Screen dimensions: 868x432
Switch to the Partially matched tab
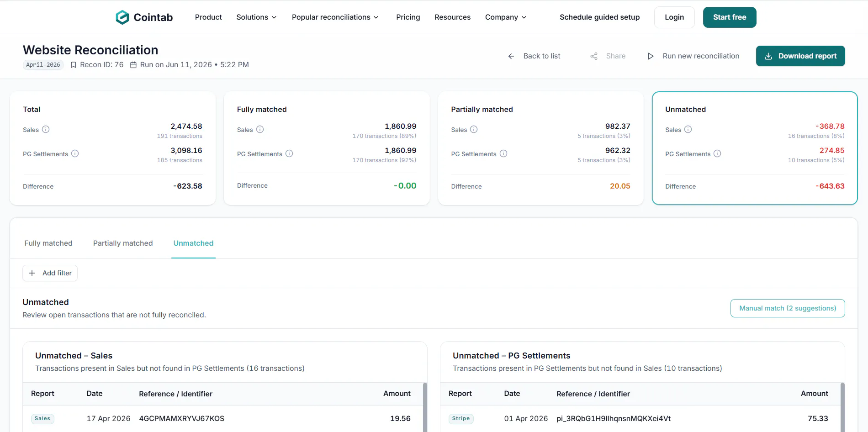[x=123, y=243]
